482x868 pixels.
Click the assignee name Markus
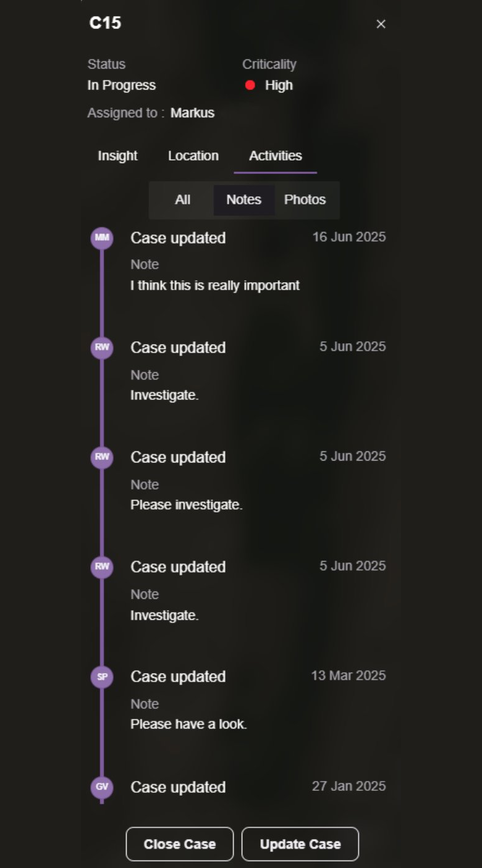[x=192, y=113]
